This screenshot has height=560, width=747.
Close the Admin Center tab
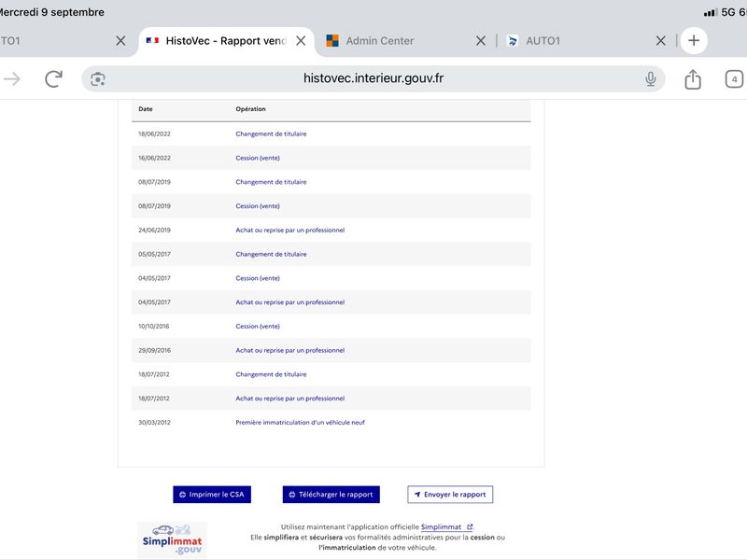click(481, 41)
